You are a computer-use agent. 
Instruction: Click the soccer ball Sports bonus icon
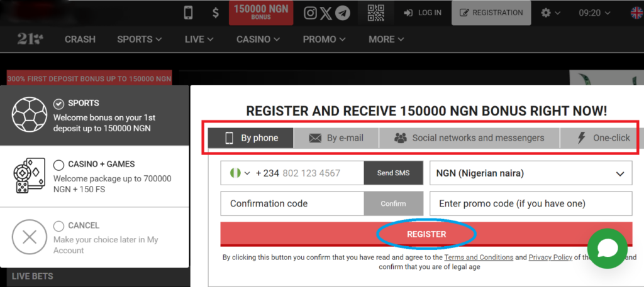pos(30,114)
